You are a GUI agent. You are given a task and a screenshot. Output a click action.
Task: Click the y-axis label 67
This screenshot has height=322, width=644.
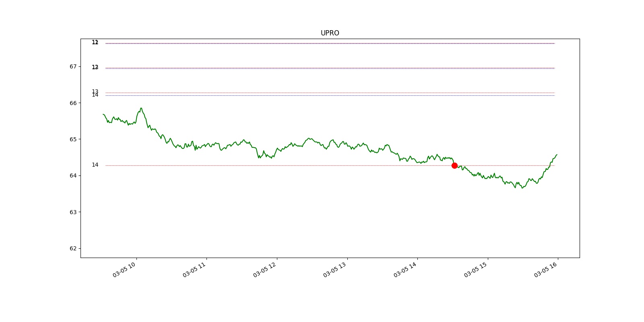coord(73,66)
